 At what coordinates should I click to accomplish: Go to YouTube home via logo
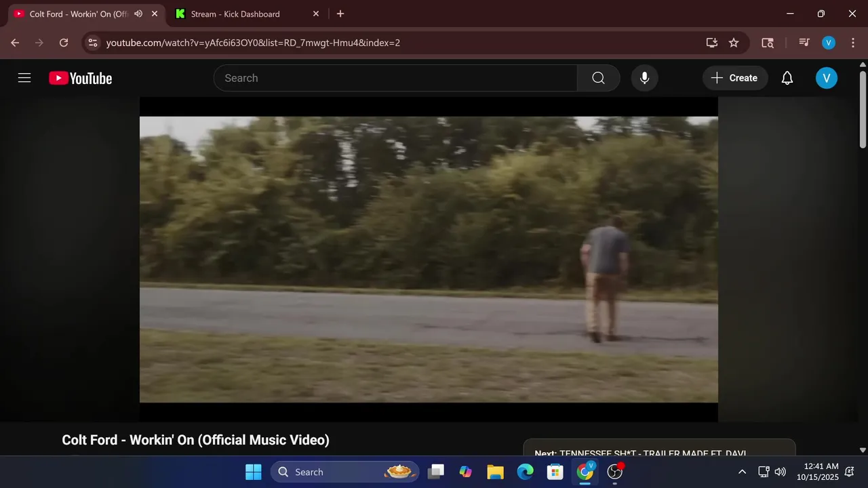coord(80,78)
